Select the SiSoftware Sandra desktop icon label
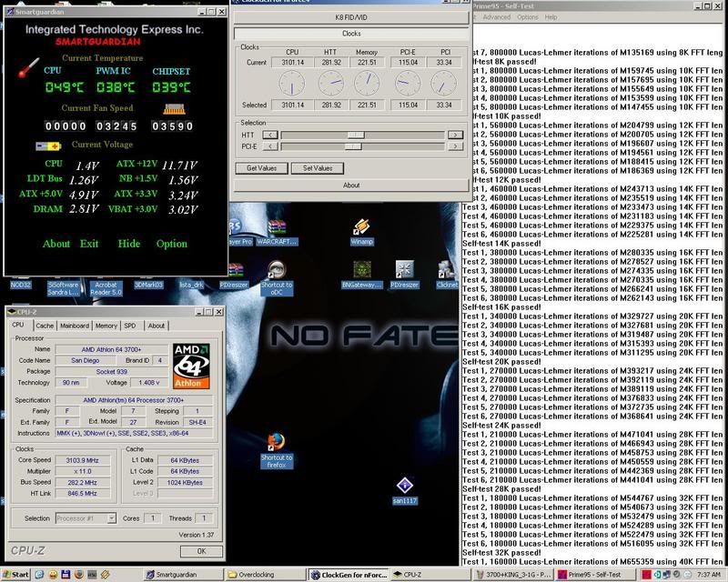 [63, 288]
